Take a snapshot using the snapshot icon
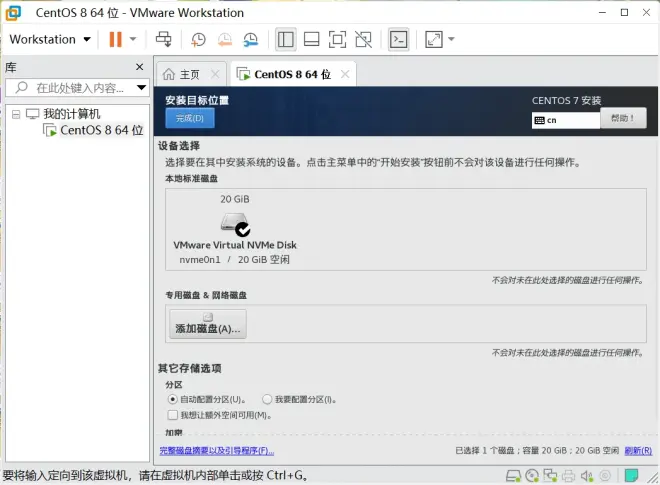Viewport: 660px width, 485px height. 199,40
